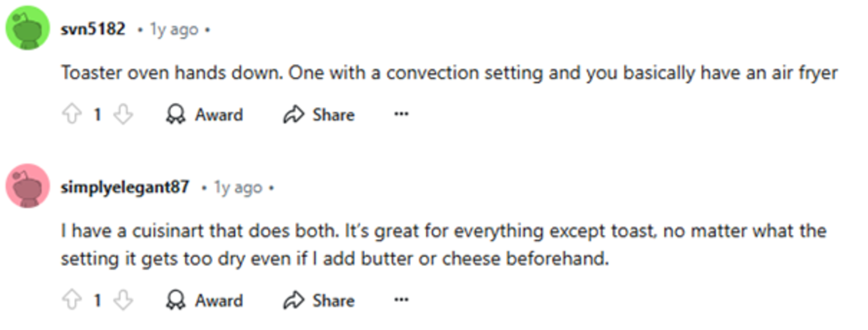Click the "Toaster oven hands down" comment text

pos(449,73)
